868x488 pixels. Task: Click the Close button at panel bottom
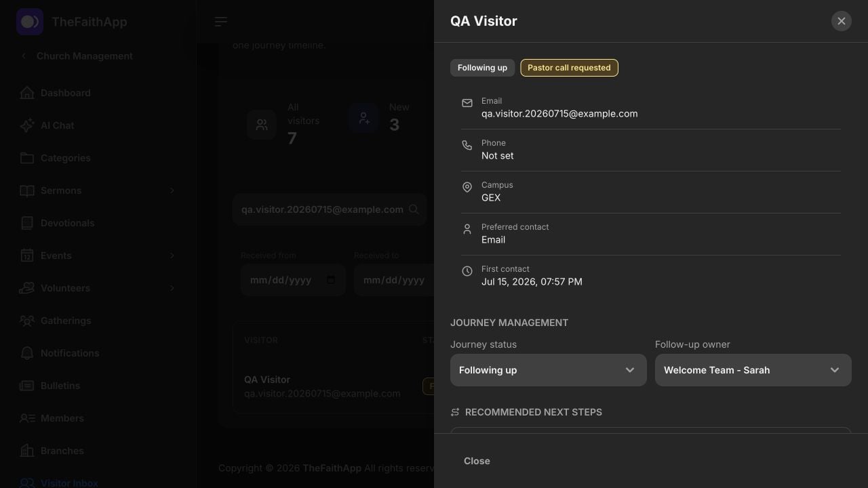pyautogui.click(x=477, y=461)
